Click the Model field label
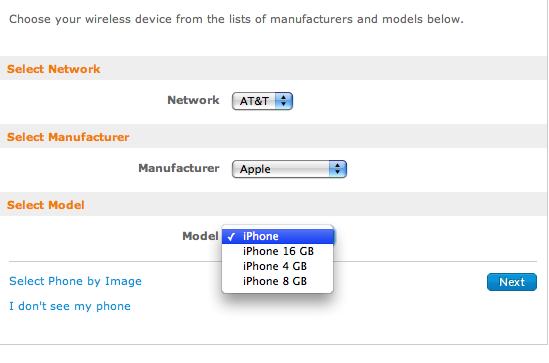Screen dimensions: 549x363 coord(200,236)
